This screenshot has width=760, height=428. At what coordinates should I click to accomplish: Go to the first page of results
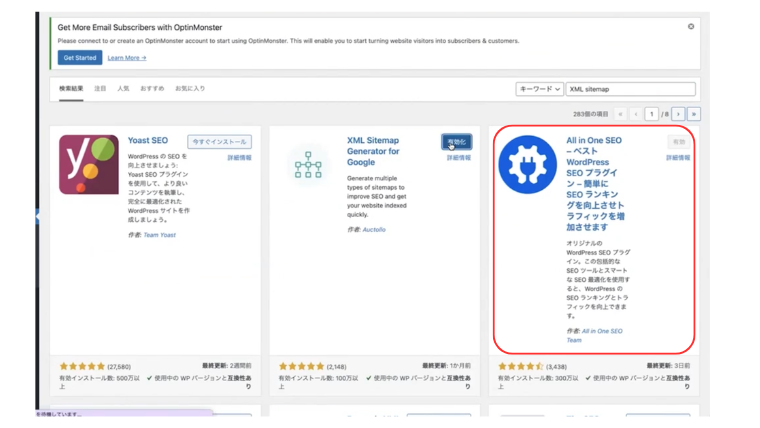(620, 114)
